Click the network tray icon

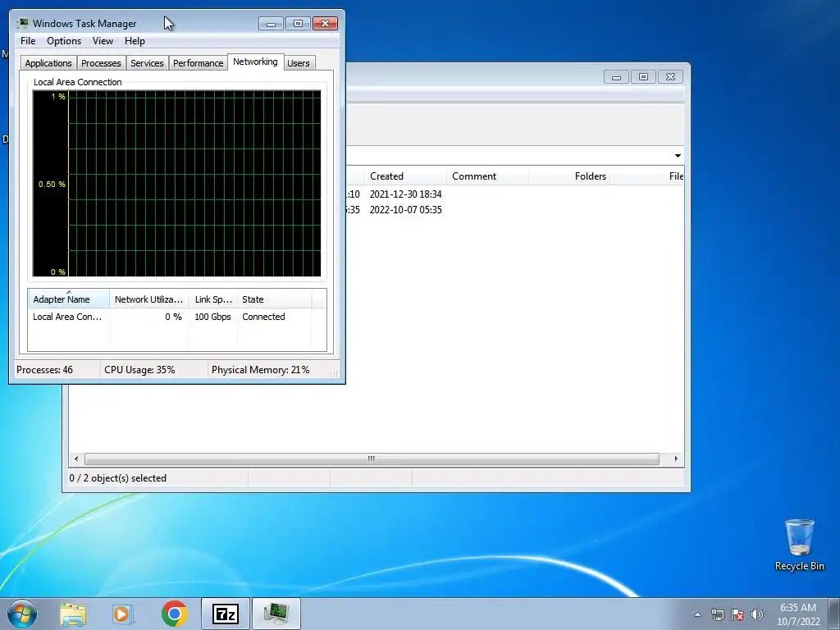pos(717,614)
